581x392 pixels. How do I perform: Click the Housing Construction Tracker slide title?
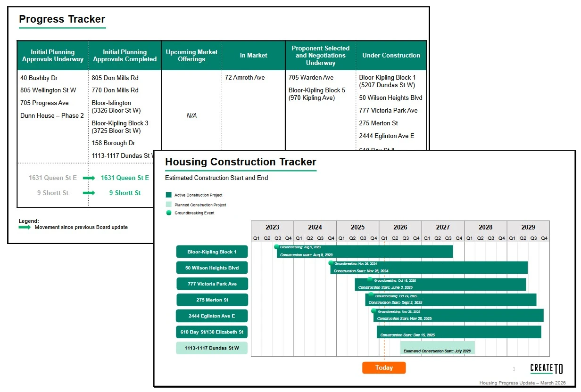(x=241, y=162)
